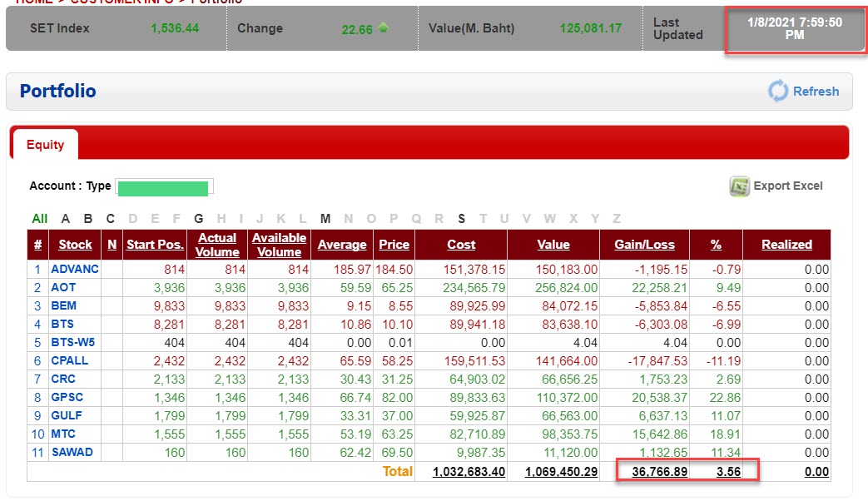Click the Export Excel spreadsheet icon

[x=739, y=186]
